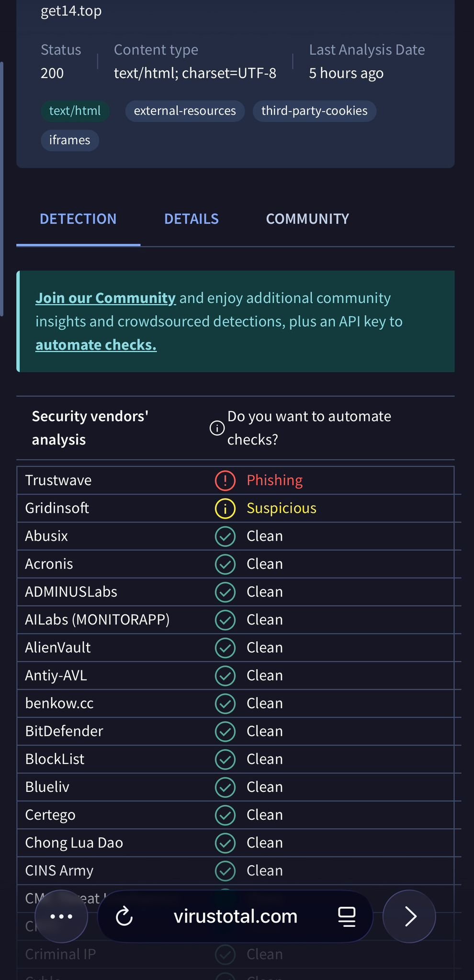The image size is (474, 980).
Task: Select the Detection tab
Action: 78,219
